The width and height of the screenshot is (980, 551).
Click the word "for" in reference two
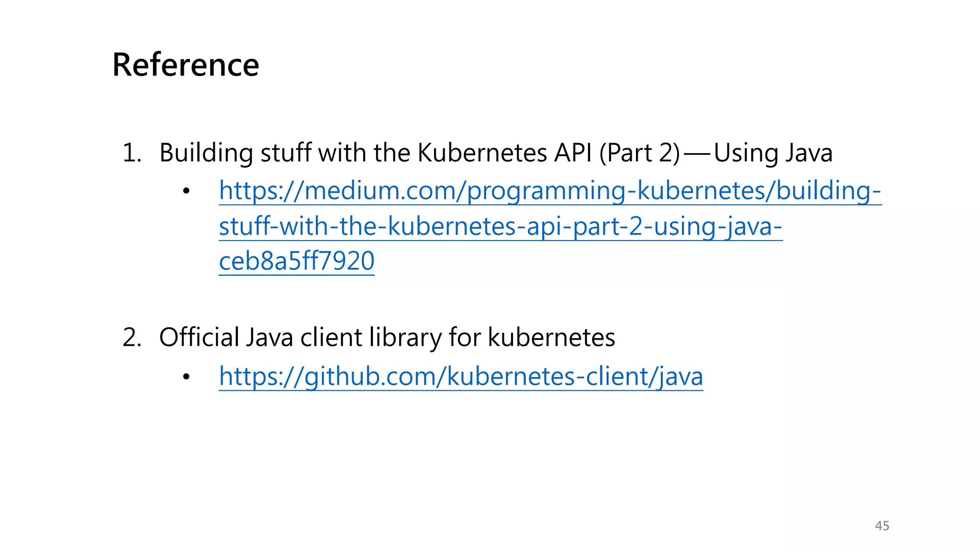464,337
